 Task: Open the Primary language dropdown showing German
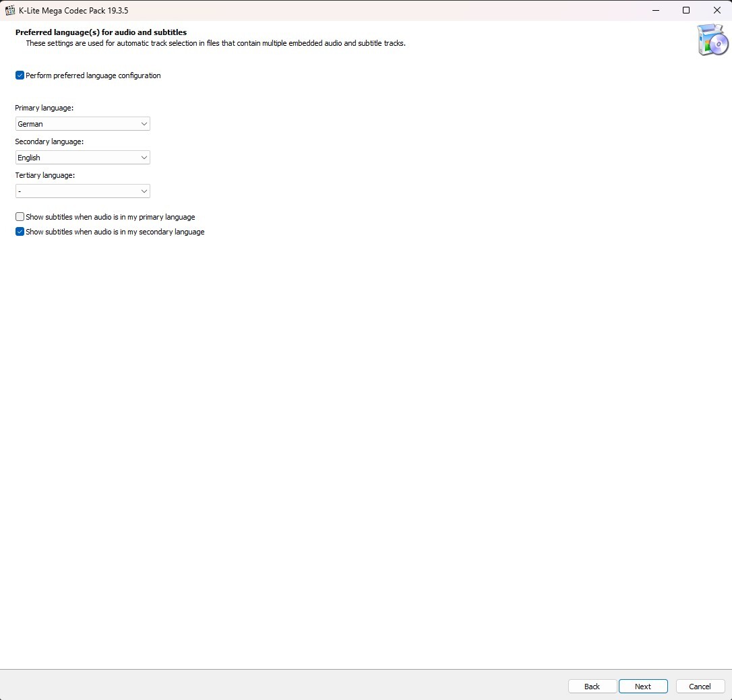pyautogui.click(x=82, y=124)
